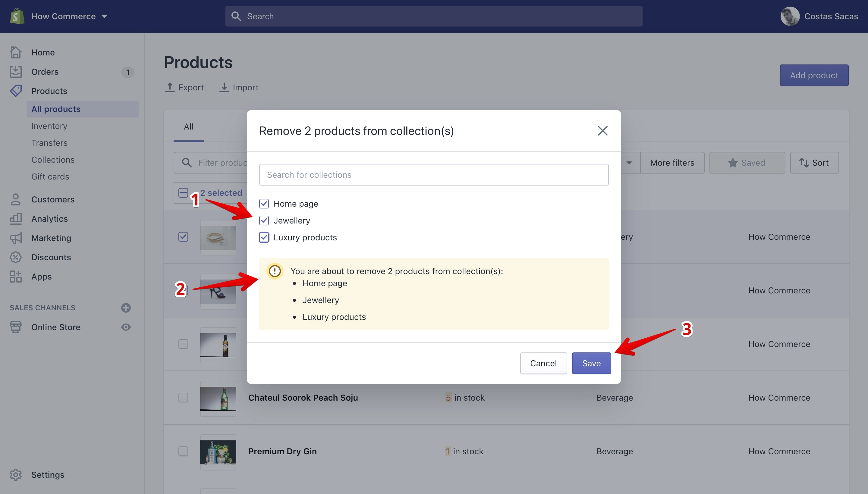The image size is (868, 494).
Task: Click the warning exclamation icon
Action: (275, 271)
